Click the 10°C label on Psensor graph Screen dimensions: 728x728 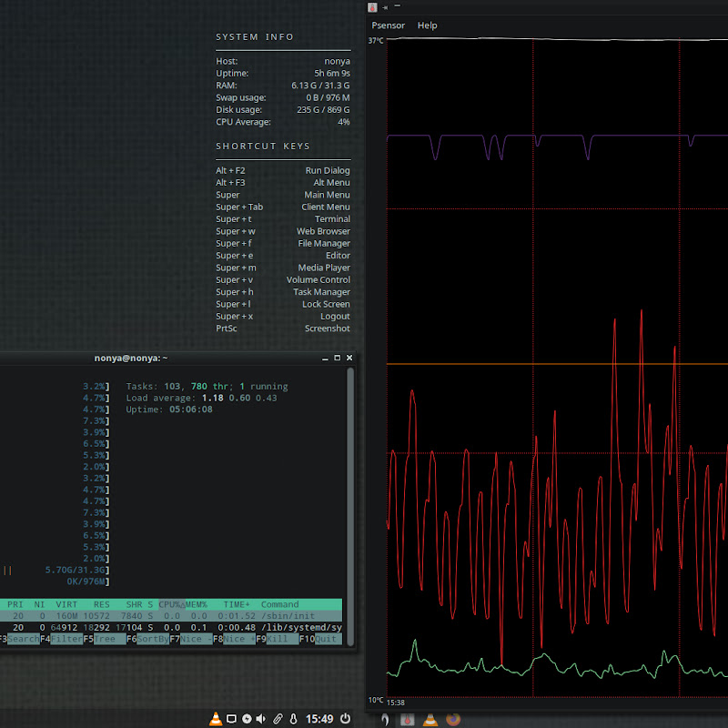click(x=376, y=700)
